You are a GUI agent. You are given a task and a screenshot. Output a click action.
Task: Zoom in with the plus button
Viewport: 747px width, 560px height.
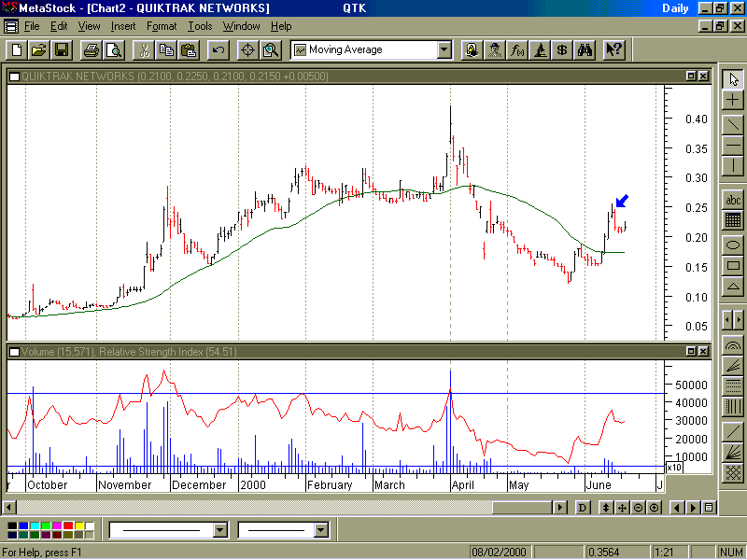(x=655, y=508)
